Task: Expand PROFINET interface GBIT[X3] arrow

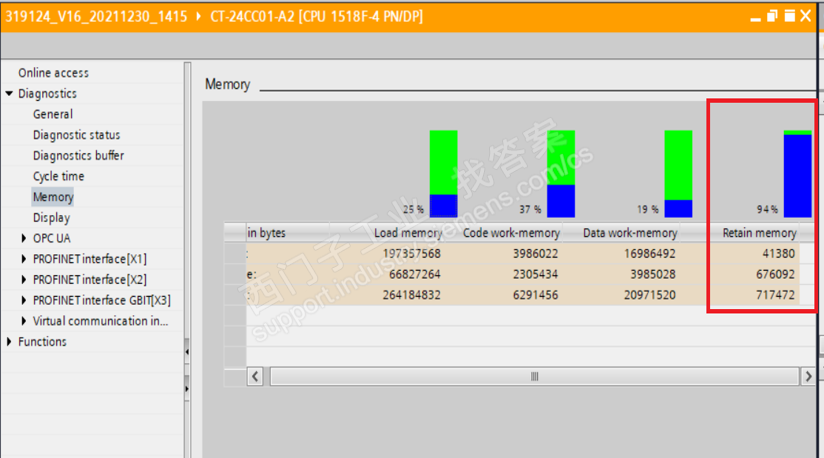Action: [24, 300]
